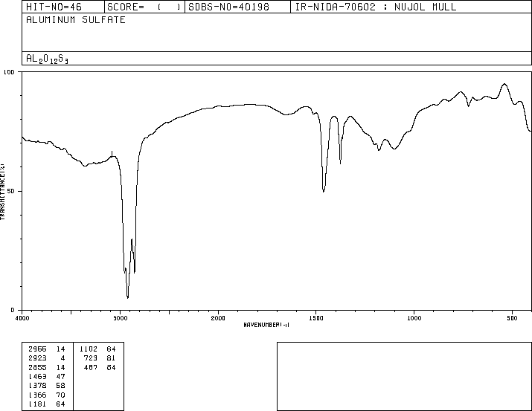Select the SCORE header cell
The height and width of the screenshot is (411, 532).
click(x=144, y=7)
